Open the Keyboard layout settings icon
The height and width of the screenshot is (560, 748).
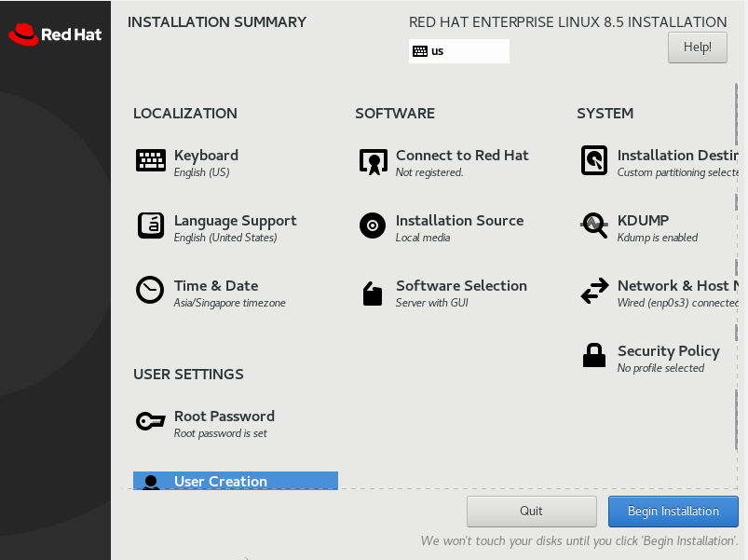coord(151,160)
